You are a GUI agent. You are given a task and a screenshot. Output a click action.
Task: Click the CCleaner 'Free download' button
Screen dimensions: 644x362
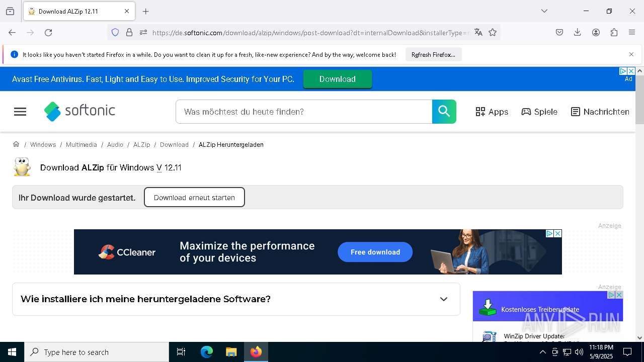375,252
